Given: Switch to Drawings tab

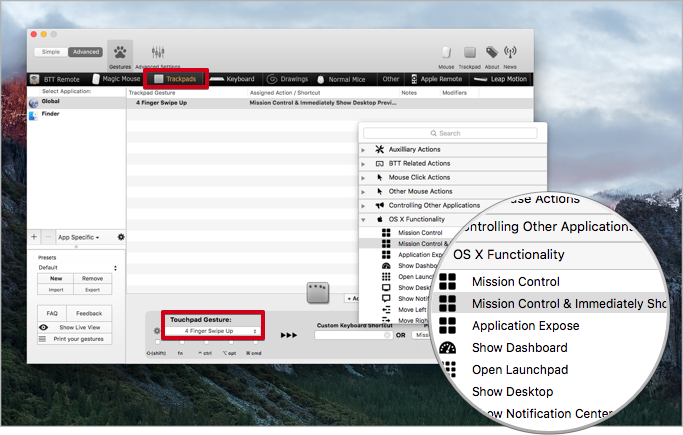Looking at the screenshot, I should click(x=287, y=79).
